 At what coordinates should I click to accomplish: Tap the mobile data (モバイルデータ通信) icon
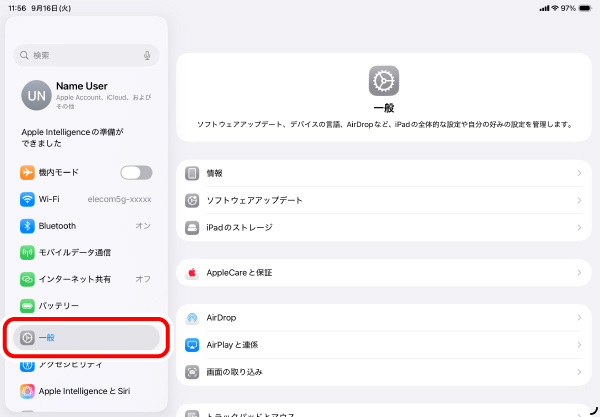coord(28,252)
